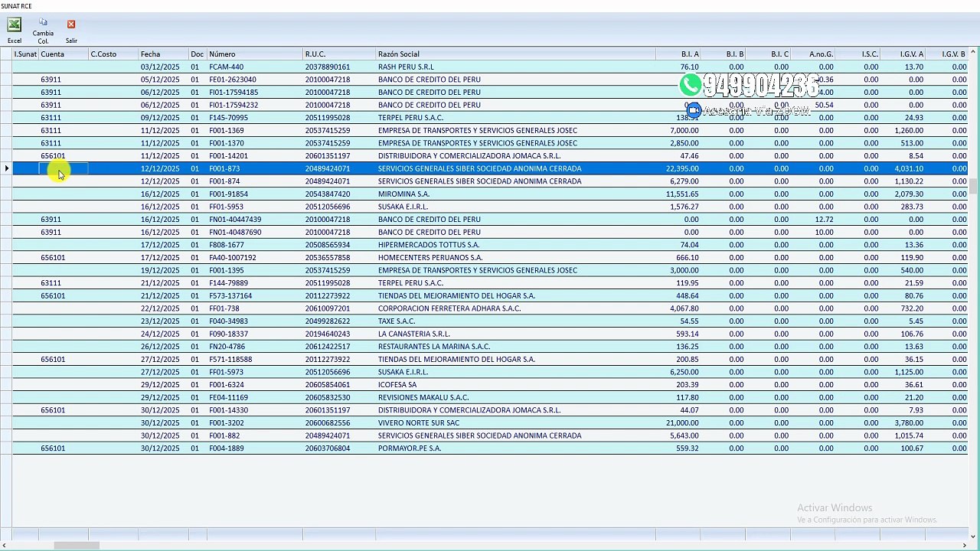
Task: Click TAXE S.A.C. company name
Action: pos(397,321)
